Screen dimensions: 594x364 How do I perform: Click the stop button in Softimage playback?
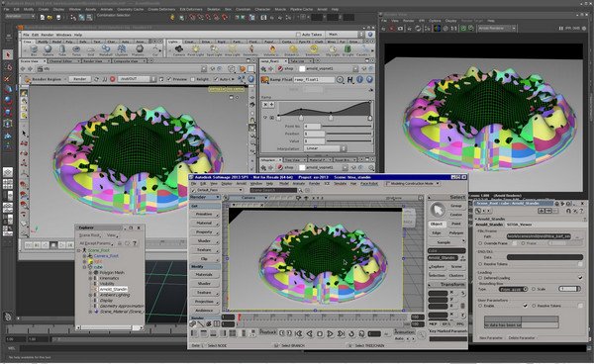[320, 333]
